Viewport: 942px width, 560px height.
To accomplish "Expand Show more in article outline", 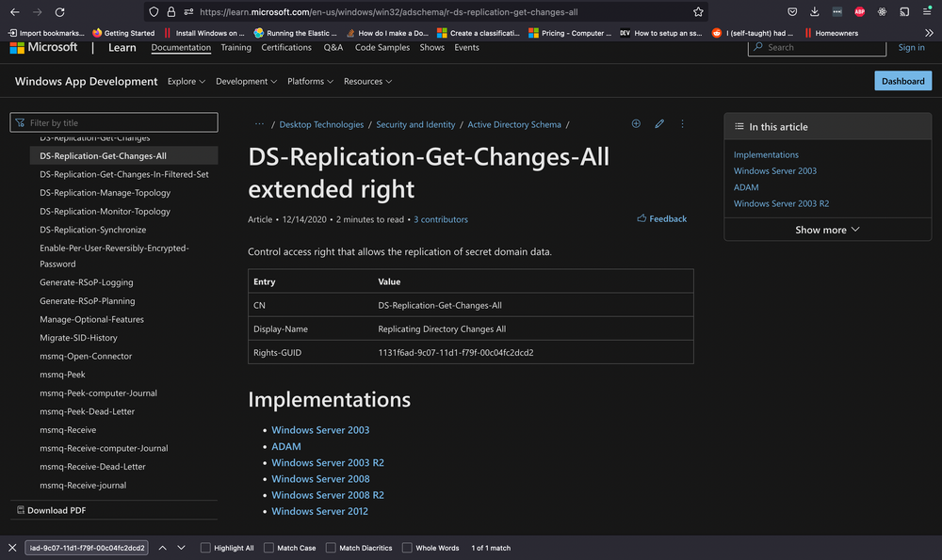I will point(827,230).
